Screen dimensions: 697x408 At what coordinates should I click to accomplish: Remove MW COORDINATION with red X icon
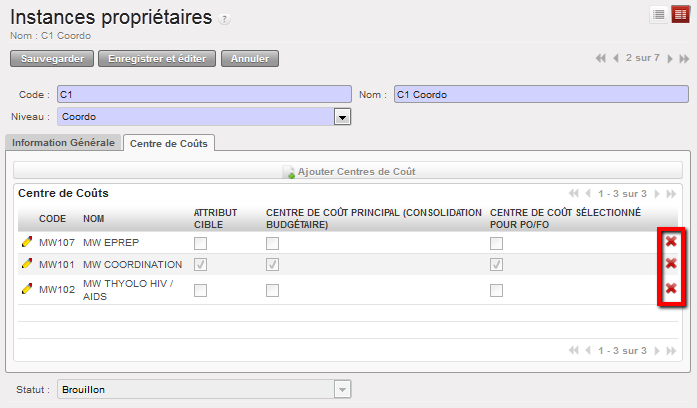tap(671, 265)
